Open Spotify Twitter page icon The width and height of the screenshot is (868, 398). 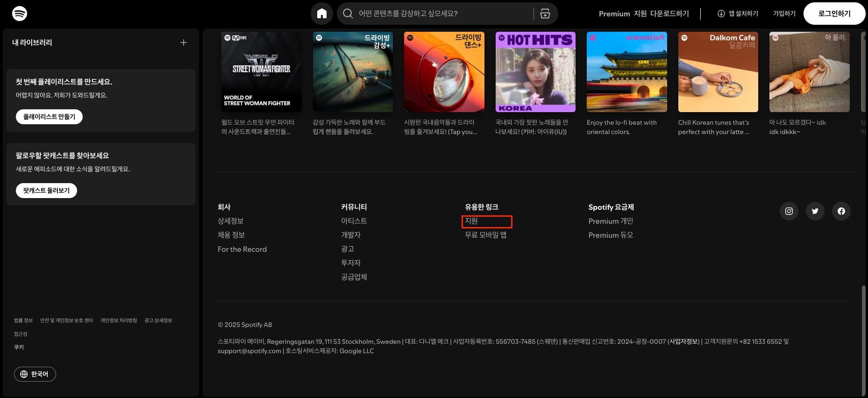click(815, 211)
